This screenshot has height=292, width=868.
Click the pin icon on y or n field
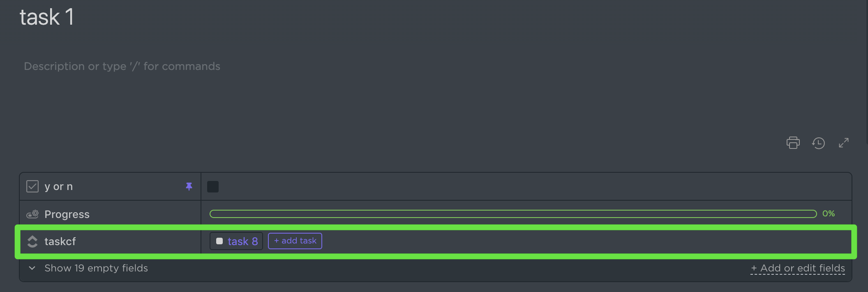pyautogui.click(x=189, y=186)
